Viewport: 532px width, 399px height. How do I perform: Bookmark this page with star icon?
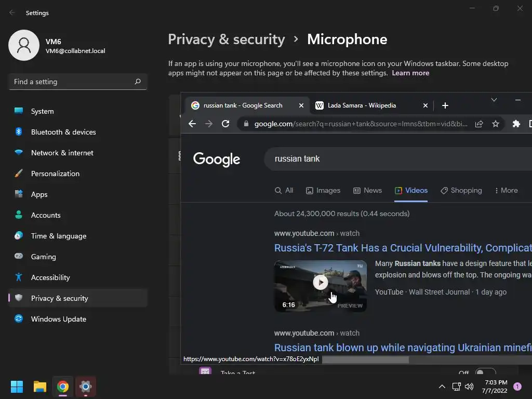(x=495, y=124)
